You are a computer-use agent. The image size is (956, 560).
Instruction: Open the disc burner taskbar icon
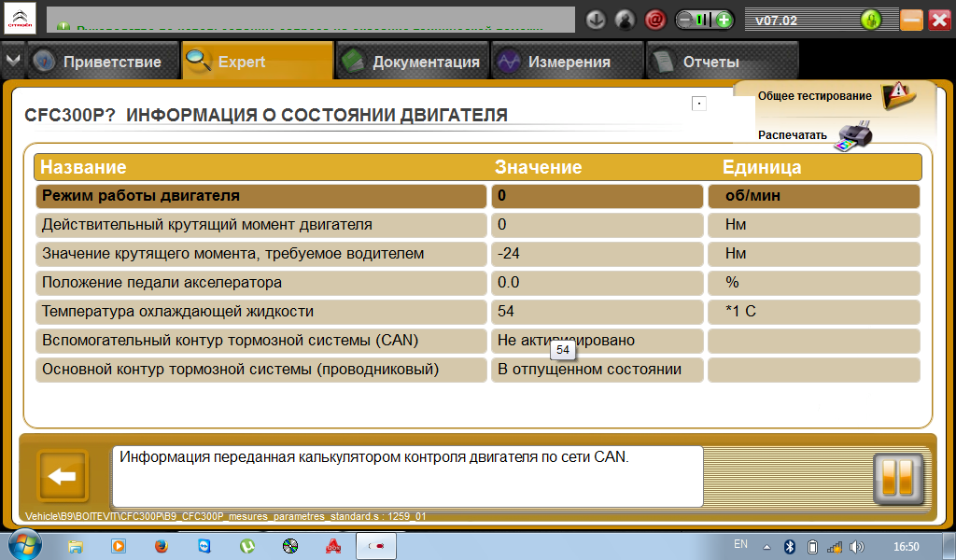pyautogui.click(x=290, y=546)
